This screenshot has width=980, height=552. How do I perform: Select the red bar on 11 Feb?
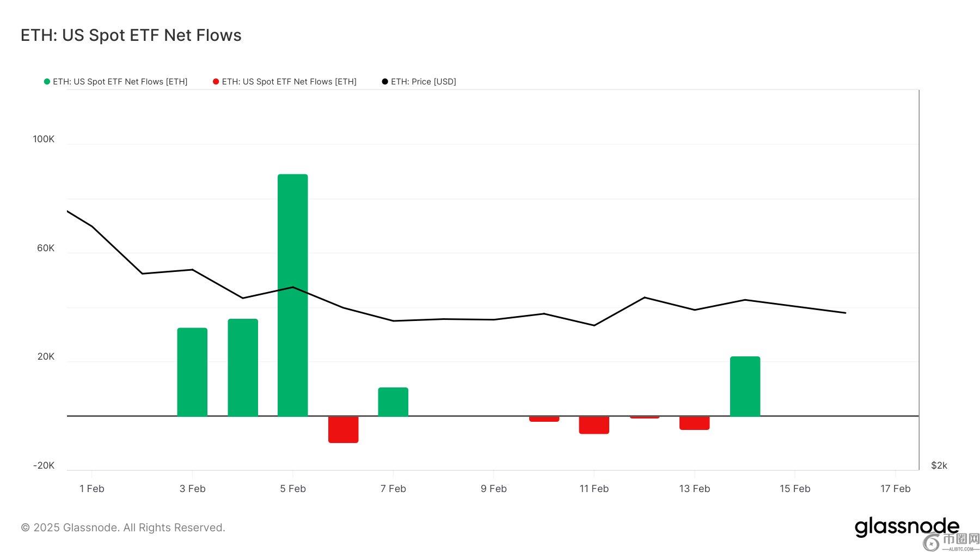pyautogui.click(x=594, y=425)
